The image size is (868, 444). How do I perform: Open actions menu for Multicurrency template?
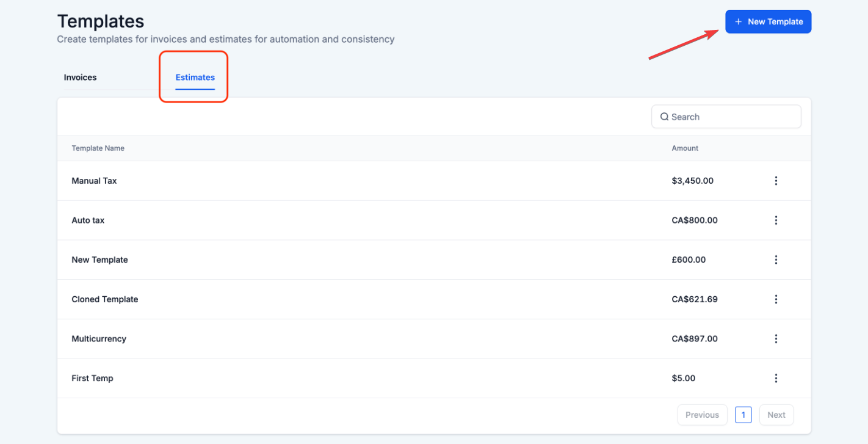coord(776,339)
